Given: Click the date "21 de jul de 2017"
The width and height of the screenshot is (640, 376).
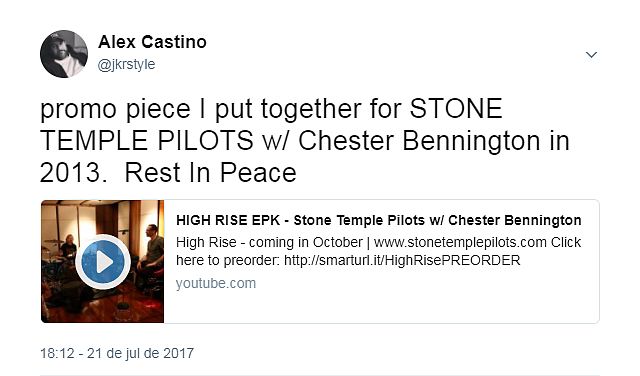Looking at the screenshot, I should pyautogui.click(x=140, y=353).
